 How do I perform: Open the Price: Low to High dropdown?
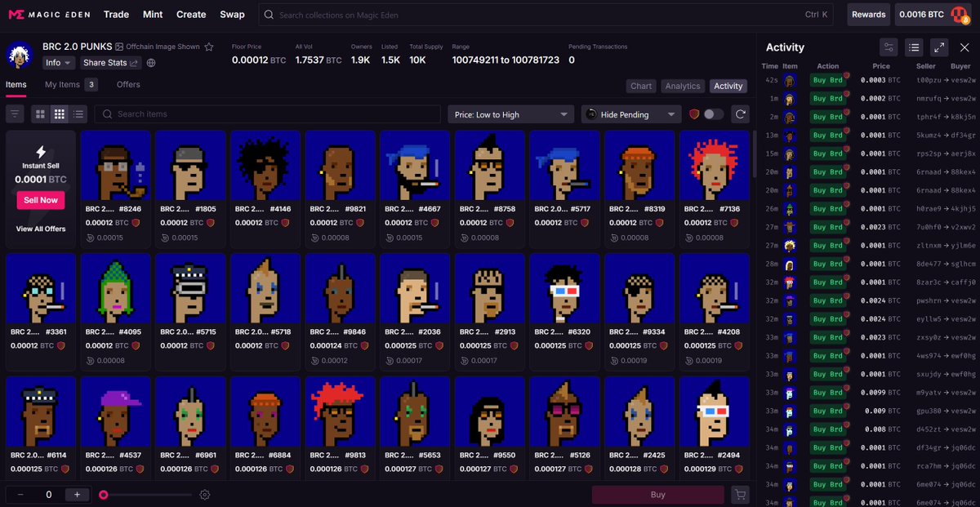click(511, 114)
